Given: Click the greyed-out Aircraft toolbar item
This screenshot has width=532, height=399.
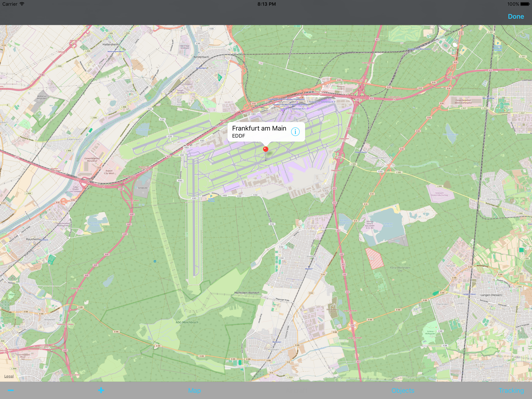Looking at the screenshot, I should coord(296,390).
